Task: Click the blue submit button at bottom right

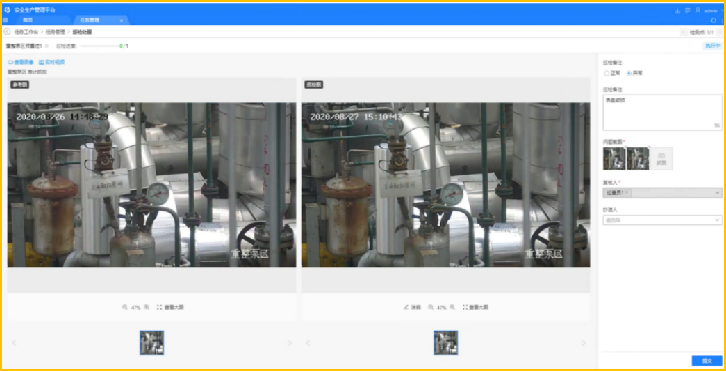Action: pos(707,360)
